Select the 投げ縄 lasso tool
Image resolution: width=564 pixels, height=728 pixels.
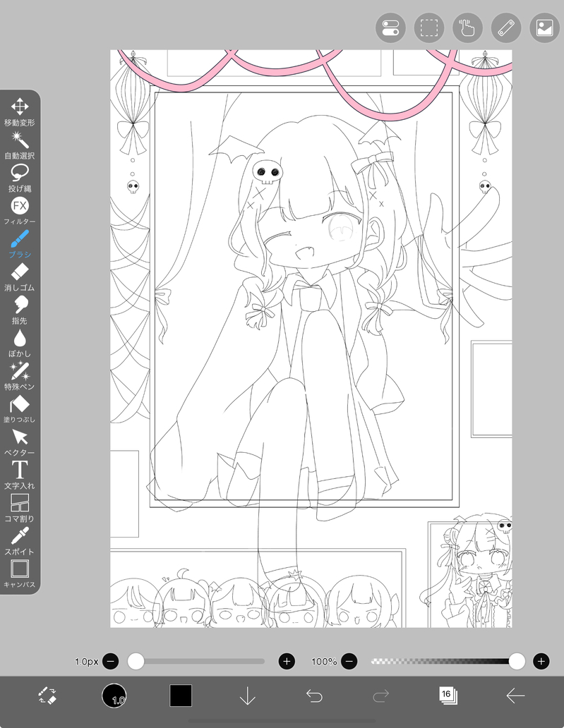[x=20, y=178]
